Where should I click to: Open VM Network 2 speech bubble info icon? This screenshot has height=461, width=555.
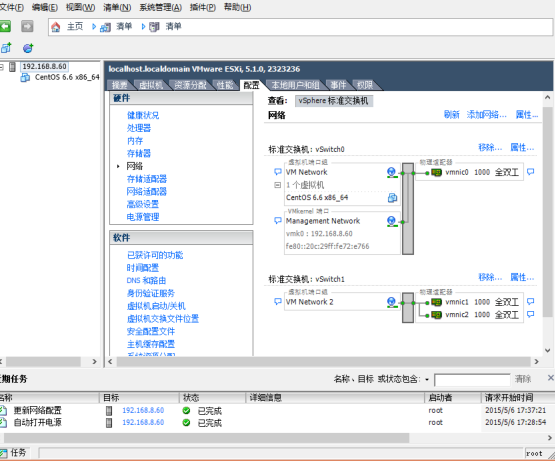(278, 302)
